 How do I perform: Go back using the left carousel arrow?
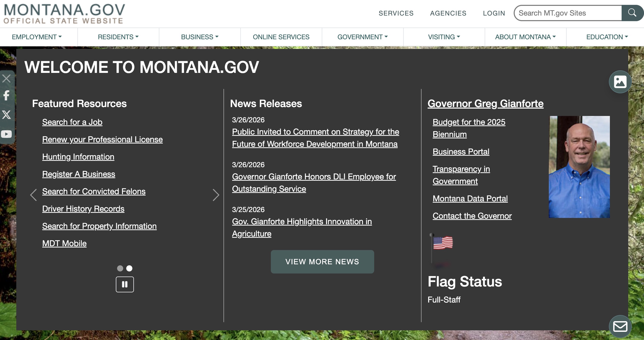coord(34,195)
